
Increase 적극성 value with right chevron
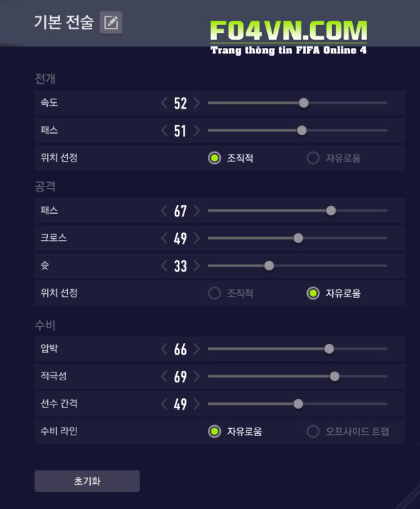[x=196, y=377]
